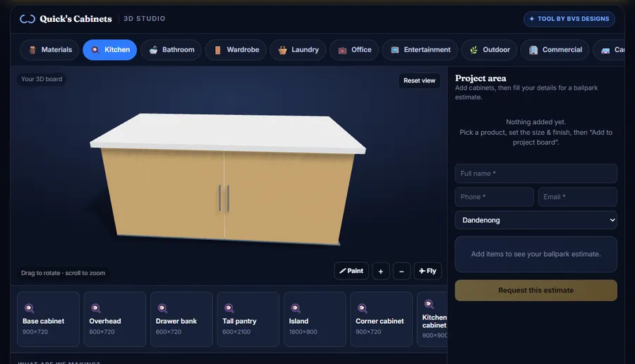Image resolution: width=635 pixels, height=364 pixels.
Task: Click the Outdoor plant icon
Action: coord(474,50)
